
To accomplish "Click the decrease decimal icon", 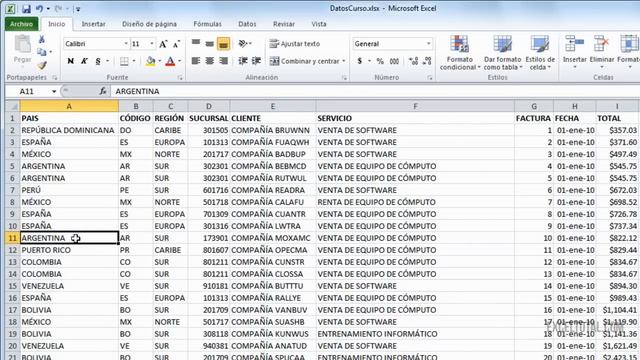I will pos(427,61).
